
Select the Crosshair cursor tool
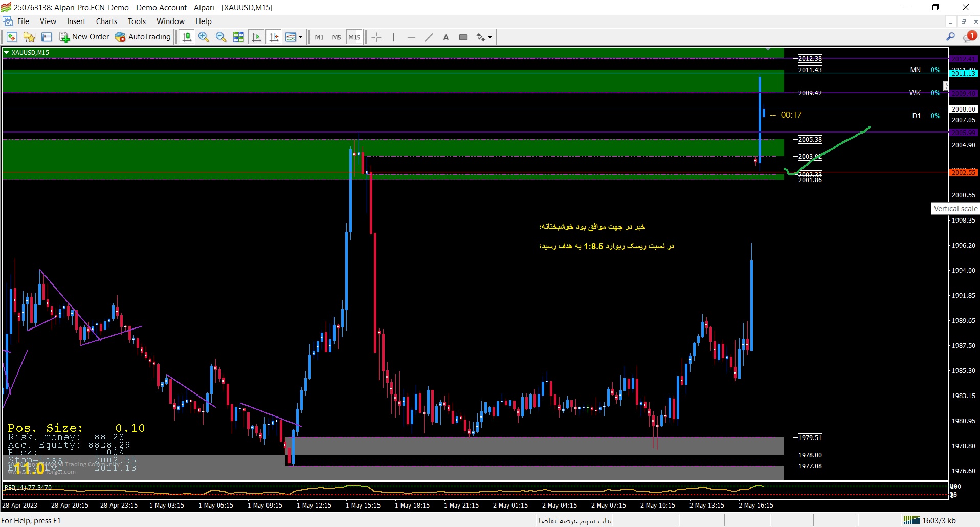[x=376, y=37]
